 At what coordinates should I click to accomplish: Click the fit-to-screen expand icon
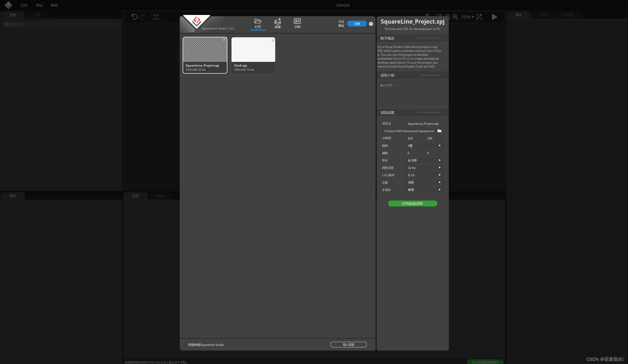[x=479, y=17]
